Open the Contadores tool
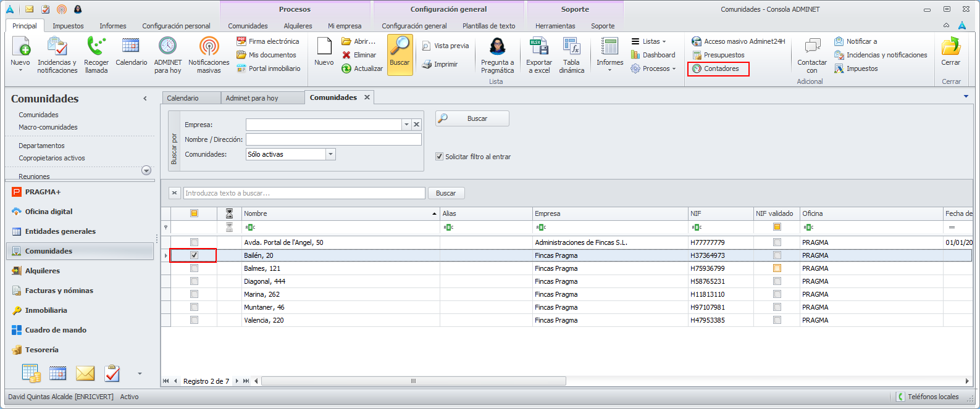Viewport: 980px width, 409px height. [x=718, y=68]
